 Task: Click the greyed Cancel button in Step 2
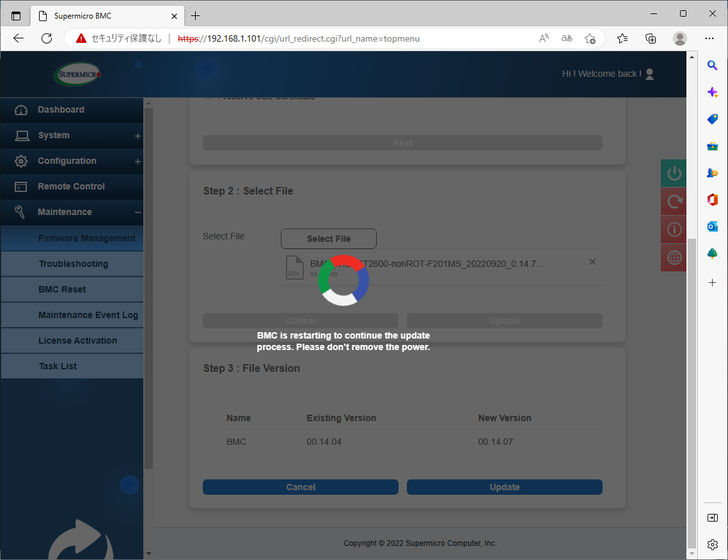[301, 321]
